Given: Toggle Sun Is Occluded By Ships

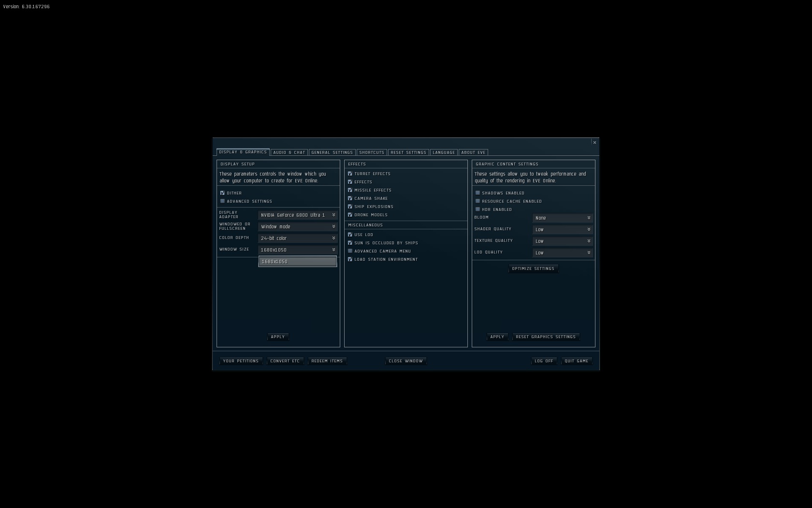Looking at the screenshot, I should coord(350,243).
